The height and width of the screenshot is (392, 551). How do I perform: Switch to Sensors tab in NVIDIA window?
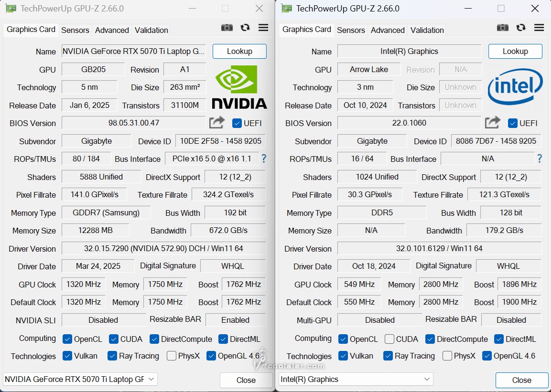click(x=75, y=30)
